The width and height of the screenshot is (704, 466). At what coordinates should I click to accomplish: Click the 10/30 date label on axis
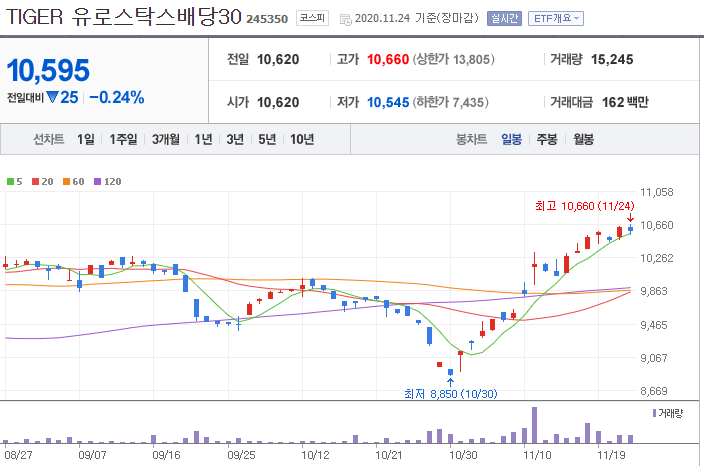463,455
